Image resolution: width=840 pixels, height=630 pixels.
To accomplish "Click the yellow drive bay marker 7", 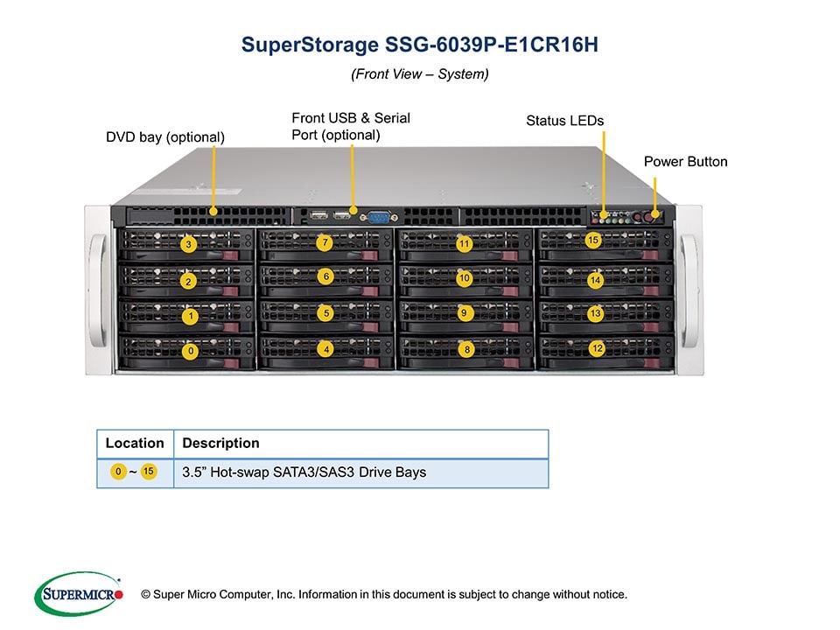I will coord(325,241).
